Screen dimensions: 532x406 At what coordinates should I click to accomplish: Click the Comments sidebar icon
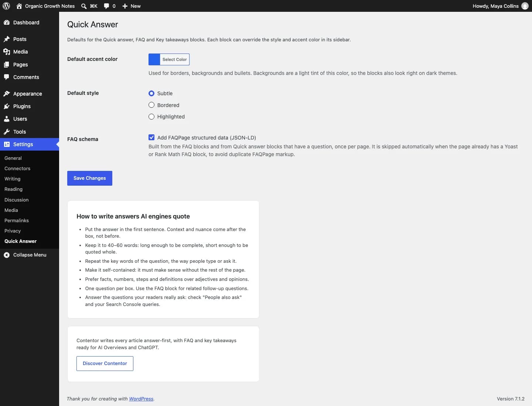point(7,77)
